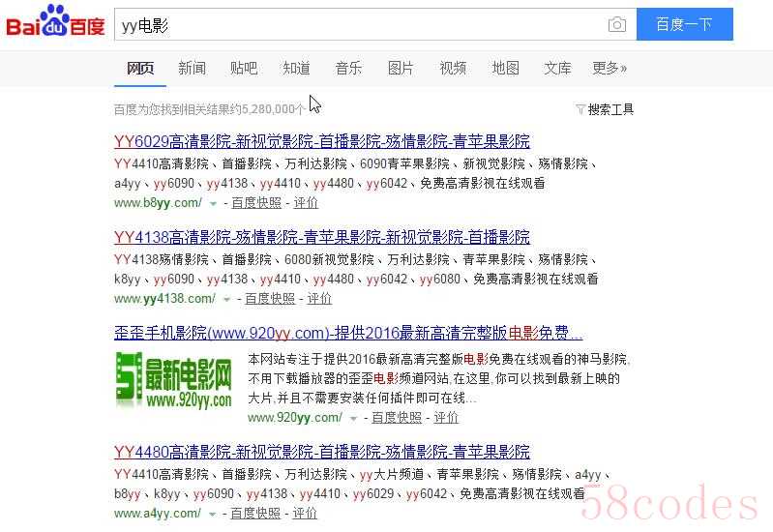Expand dropdown arrow next to www.yy4138.com
The height and width of the screenshot is (532, 773).
tap(226, 299)
